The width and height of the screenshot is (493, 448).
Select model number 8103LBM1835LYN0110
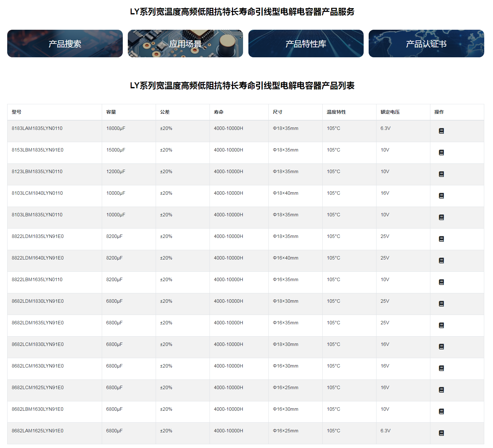(37, 215)
